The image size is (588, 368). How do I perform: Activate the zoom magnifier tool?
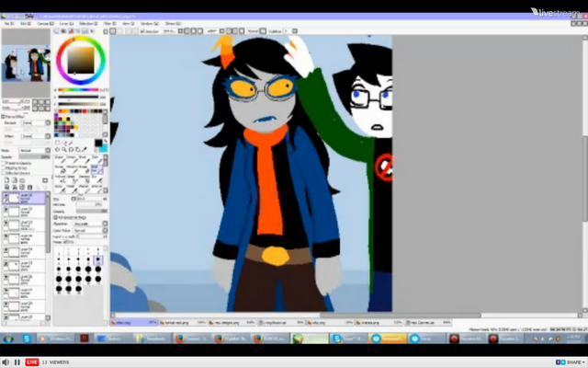pyautogui.click(x=64, y=149)
